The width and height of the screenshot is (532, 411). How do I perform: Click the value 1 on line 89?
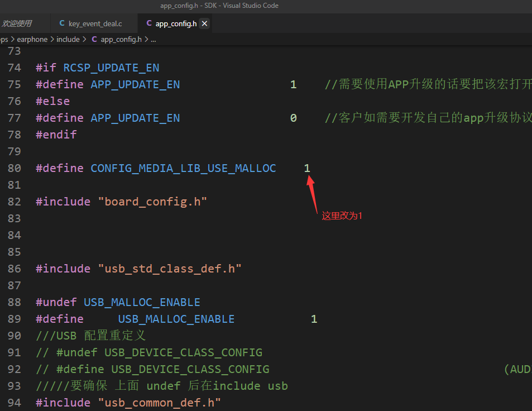pyautogui.click(x=314, y=319)
